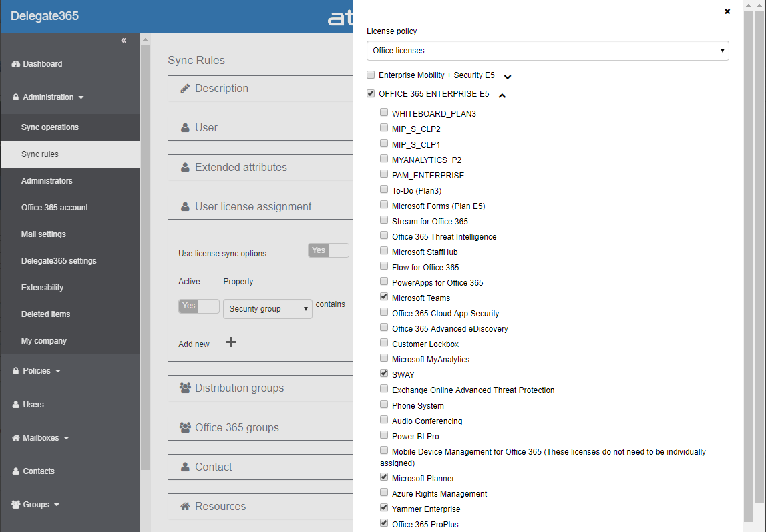
Task: Click the home icon beside Resources
Action: (x=185, y=506)
